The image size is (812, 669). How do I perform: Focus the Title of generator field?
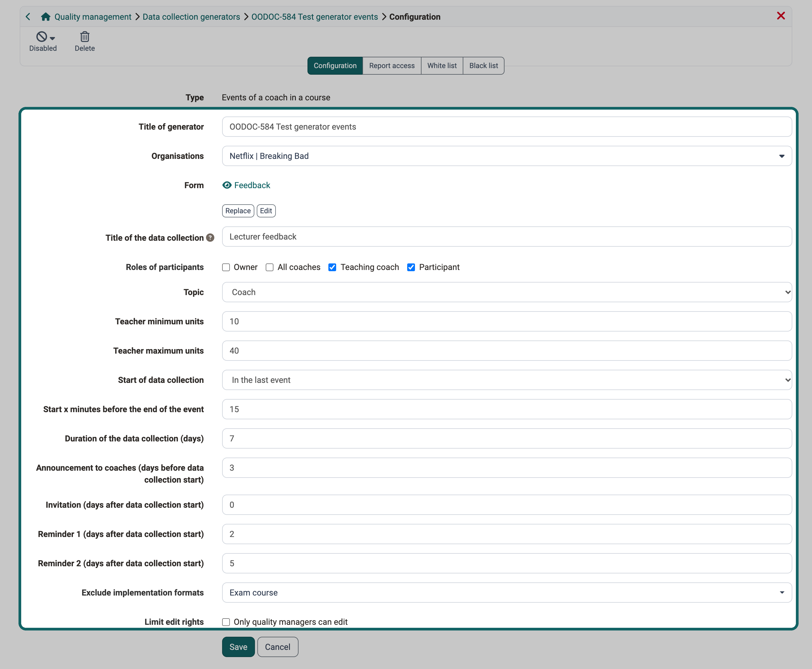[x=507, y=127]
